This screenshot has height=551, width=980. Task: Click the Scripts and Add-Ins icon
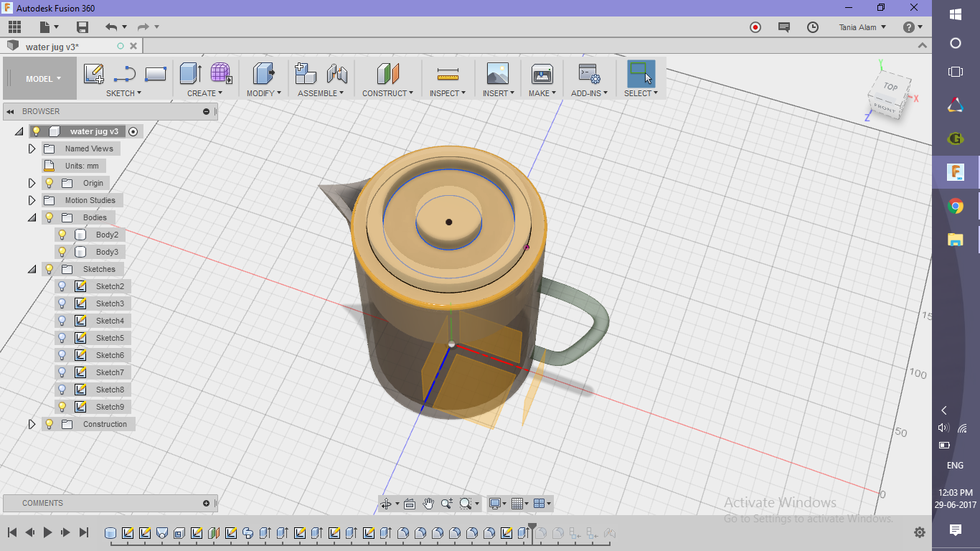(x=589, y=73)
